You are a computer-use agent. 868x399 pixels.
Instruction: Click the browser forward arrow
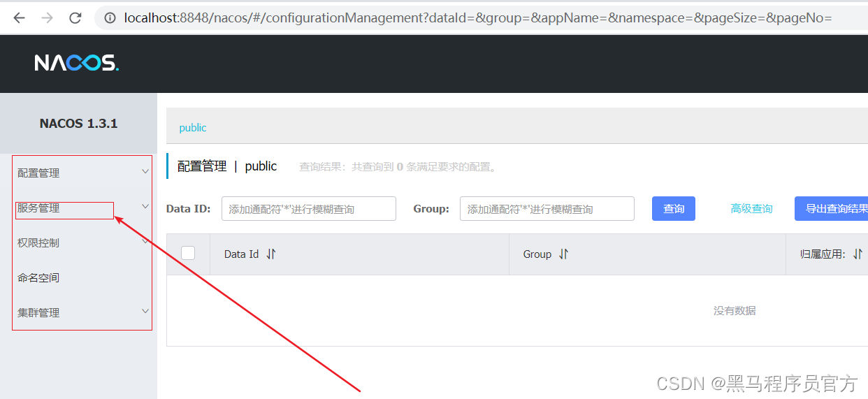click(x=47, y=18)
